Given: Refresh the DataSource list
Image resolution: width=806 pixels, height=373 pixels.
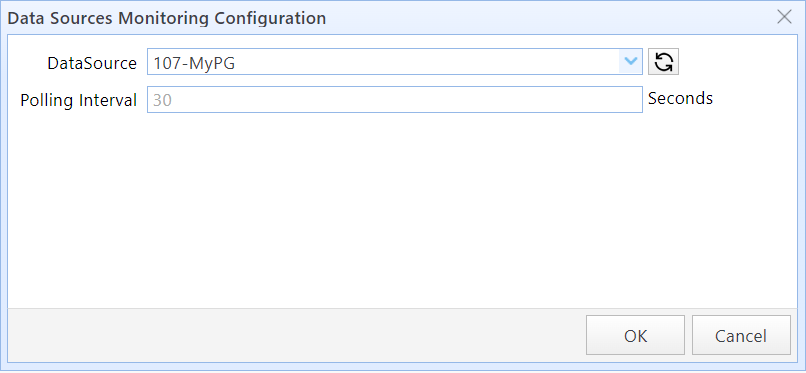Looking at the screenshot, I should click(x=663, y=62).
